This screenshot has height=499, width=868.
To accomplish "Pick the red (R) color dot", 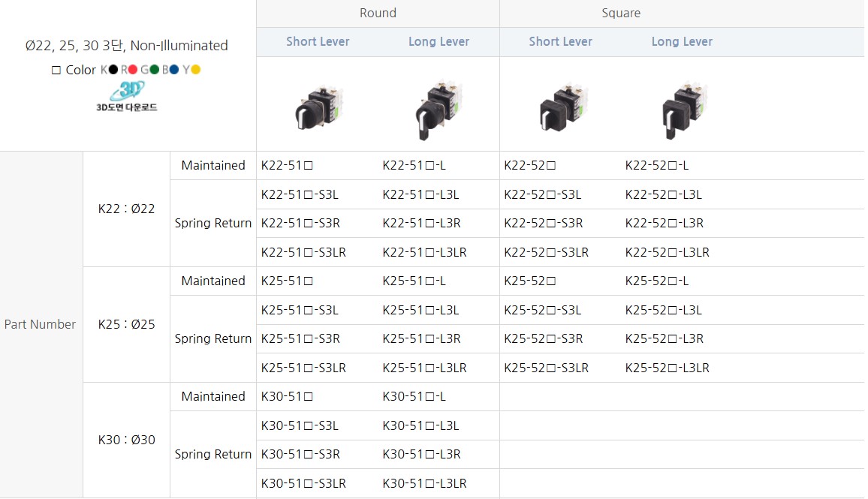I will pos(133,70).
